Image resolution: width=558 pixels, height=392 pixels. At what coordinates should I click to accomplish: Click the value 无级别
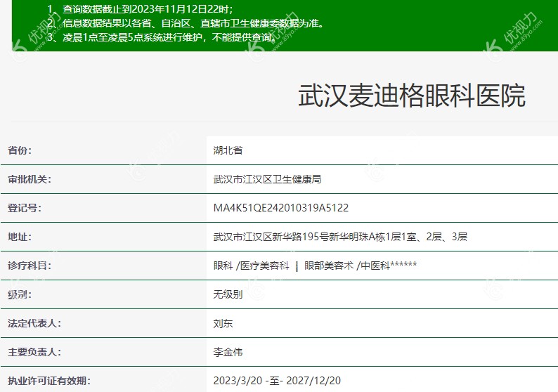pos(228,294)
